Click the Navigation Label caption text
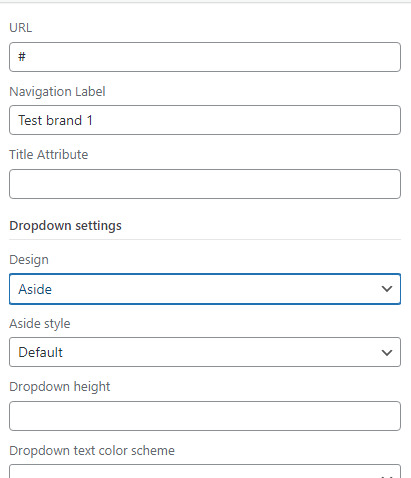 coord(57,92)
